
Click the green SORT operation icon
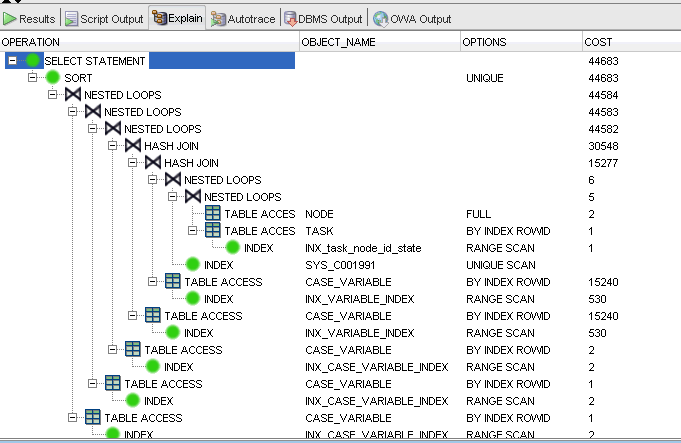point(53,78)
